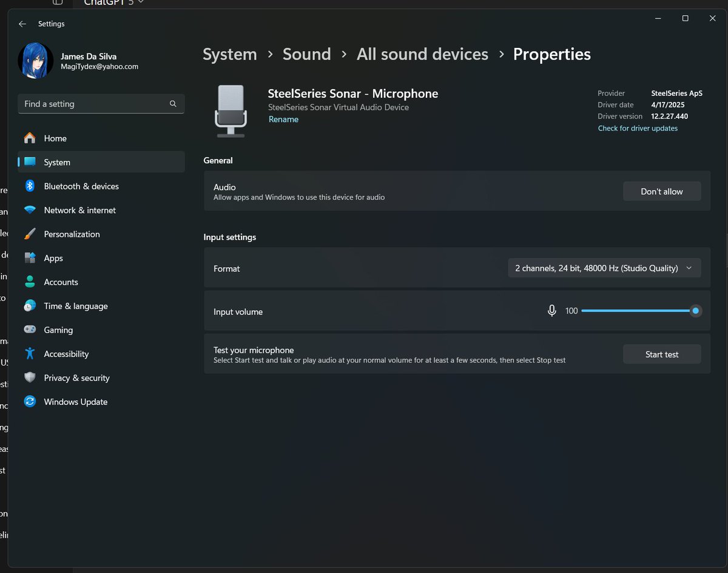Mute input via microphone icon
The image size is (728, 573).
[x=551, y=311]
